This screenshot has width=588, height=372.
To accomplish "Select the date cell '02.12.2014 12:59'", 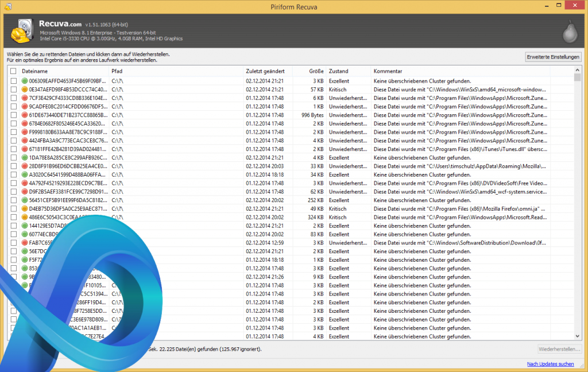I will [x=265, y=243].
